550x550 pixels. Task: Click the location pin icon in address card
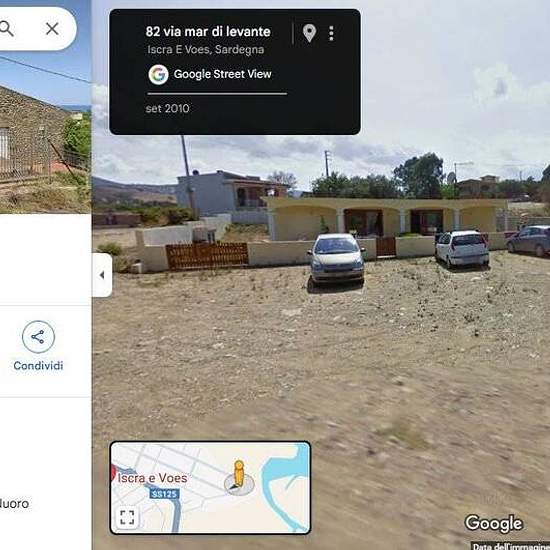tap(309, 33)
